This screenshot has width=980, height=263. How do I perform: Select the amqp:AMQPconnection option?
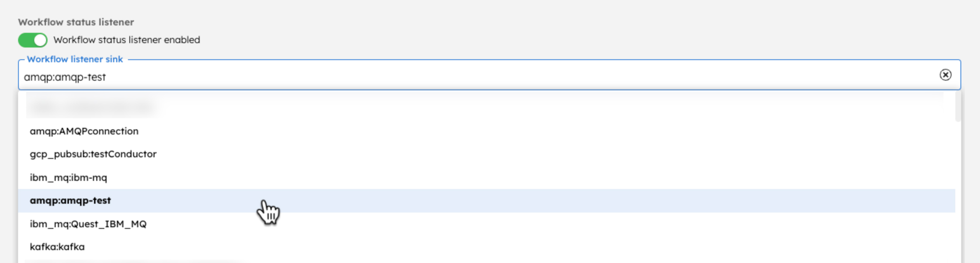click(x=84, y=131)
